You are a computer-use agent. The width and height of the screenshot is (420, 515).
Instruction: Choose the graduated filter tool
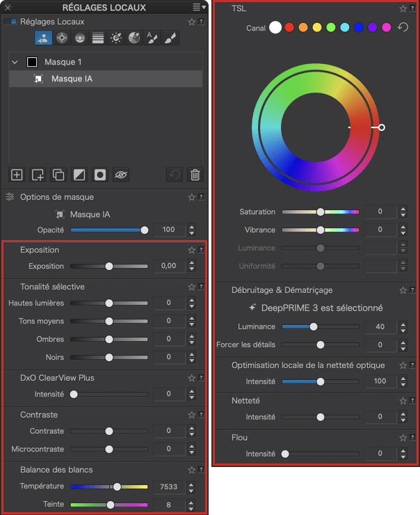tap(98, 38)
